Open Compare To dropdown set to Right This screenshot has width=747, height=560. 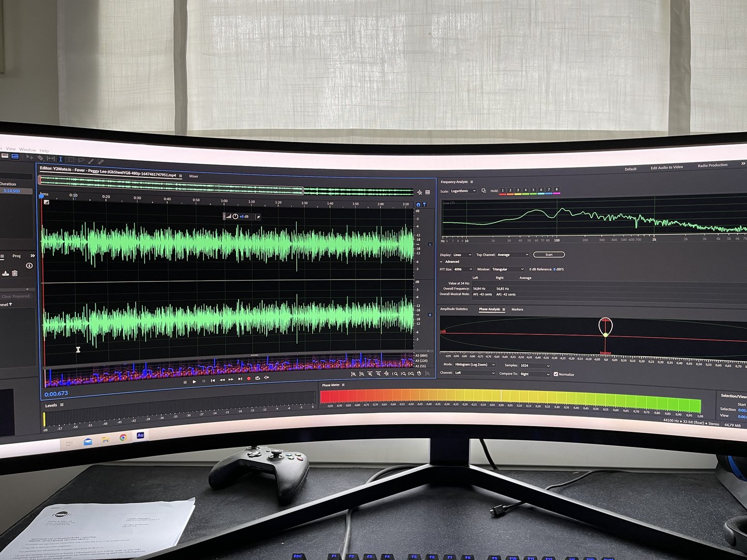pyautogui.click(x=535, y=374)
